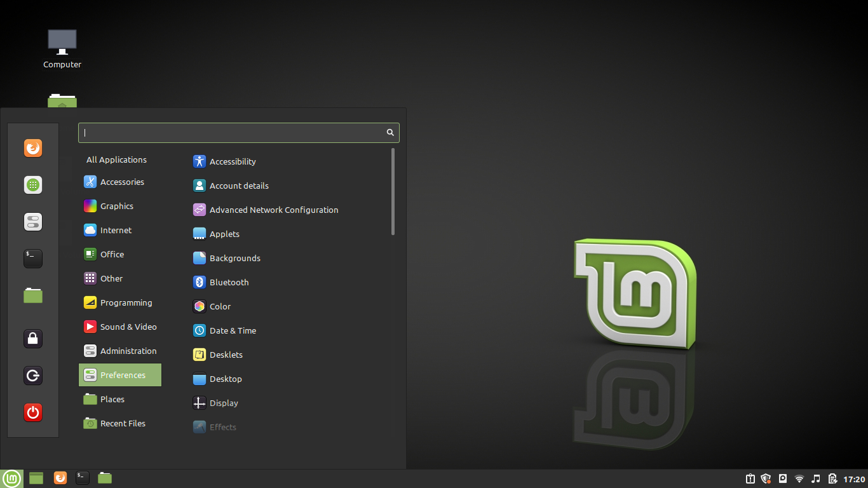Select Accessories category
868x488 pixels.
(x=120, y=182)
